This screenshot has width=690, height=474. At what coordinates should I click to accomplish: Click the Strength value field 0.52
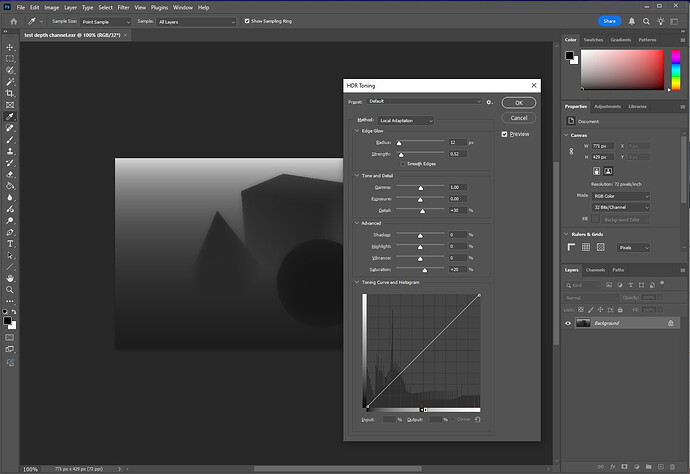[x=458, y=154]
